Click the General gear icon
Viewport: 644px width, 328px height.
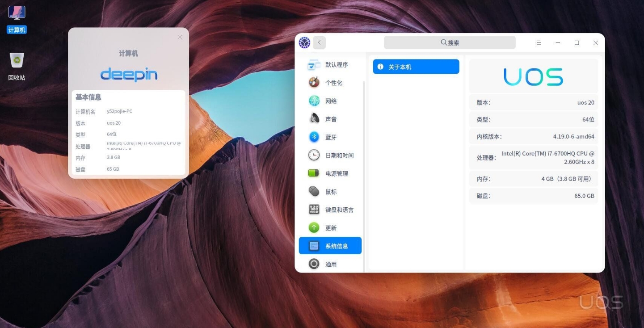[x=314, y=264]
